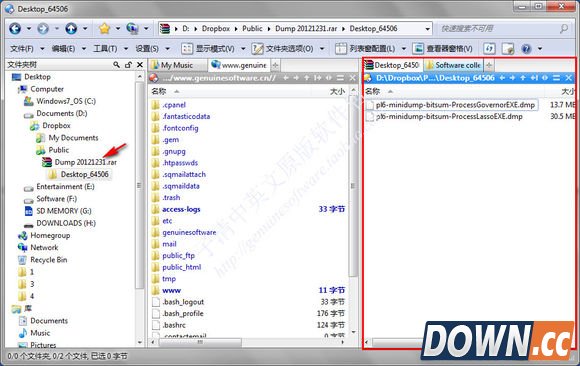Open the 编辑(E) menu
Image resolution: width=580 pixels, height=366 pixels.
63,48
